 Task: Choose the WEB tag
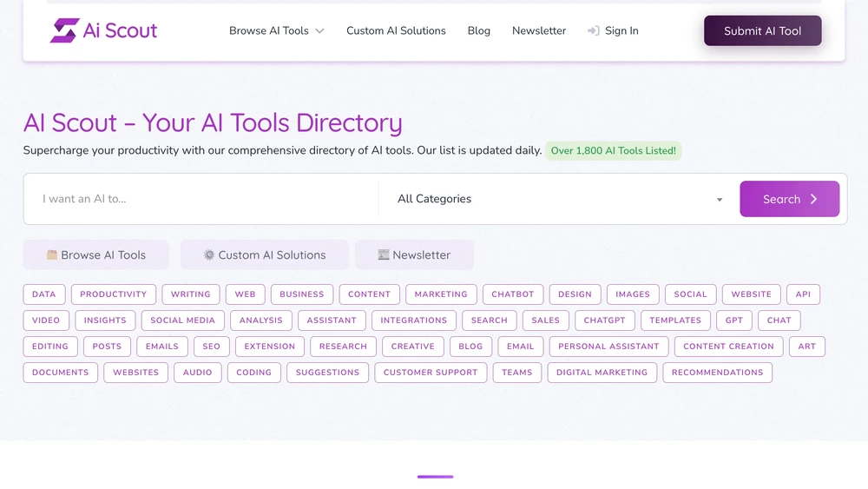[x=245, y=294]
